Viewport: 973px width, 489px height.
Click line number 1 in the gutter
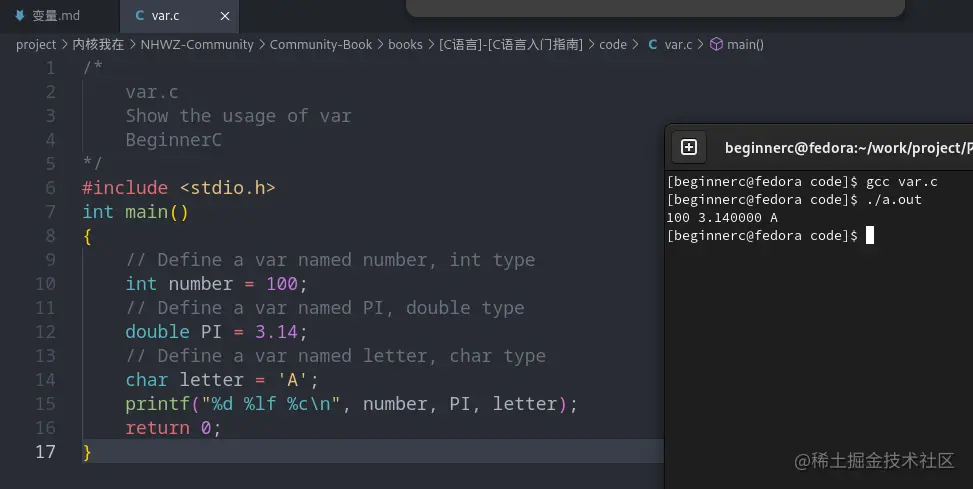(x=50, y=68)
